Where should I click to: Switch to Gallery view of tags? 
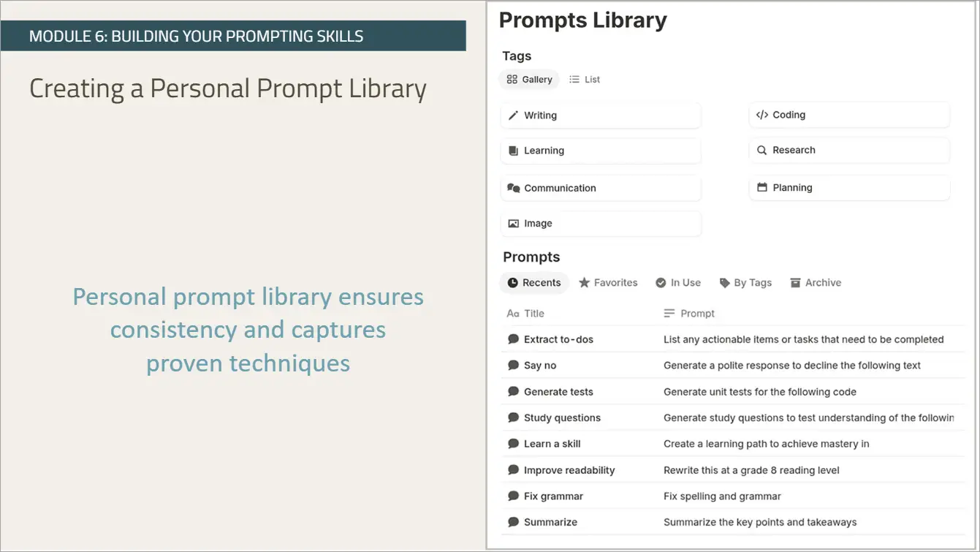coord(529,80)
